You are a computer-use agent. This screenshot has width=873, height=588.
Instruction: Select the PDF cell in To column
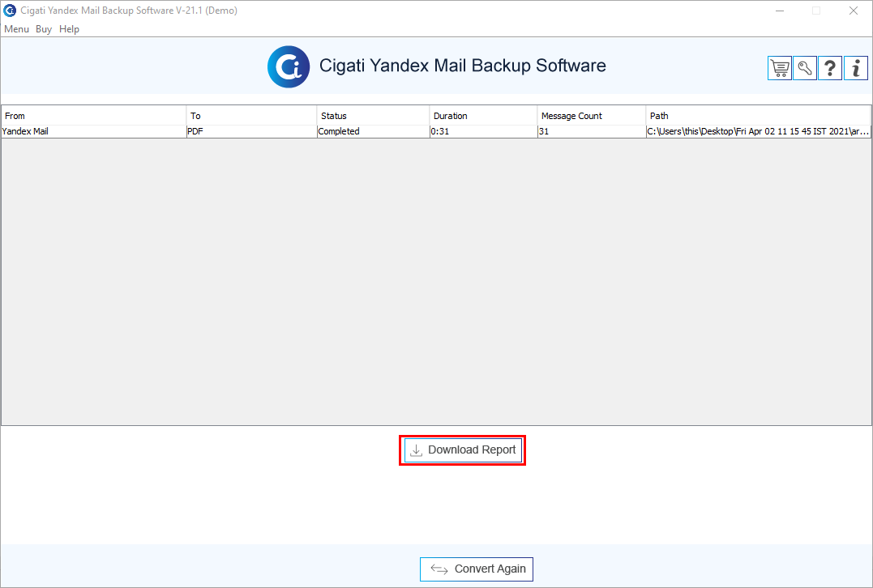[251, 131]
